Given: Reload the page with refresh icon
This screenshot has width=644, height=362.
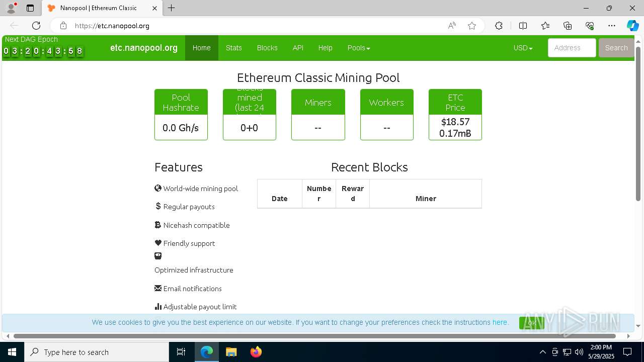Looking at the screenshot, I should coord(36,26).
